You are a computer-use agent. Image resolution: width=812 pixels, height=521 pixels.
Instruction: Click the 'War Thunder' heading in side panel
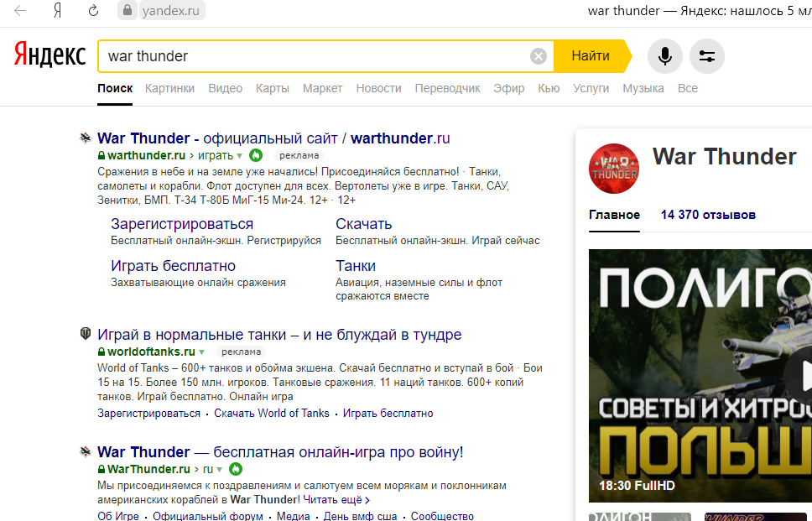pyautogui.click(x=724, y=156)
